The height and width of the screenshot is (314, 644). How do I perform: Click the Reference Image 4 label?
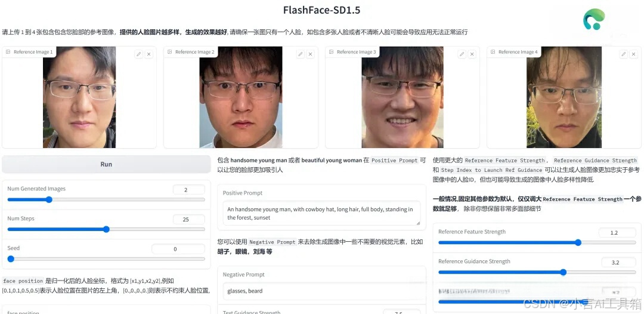[518, 52]
